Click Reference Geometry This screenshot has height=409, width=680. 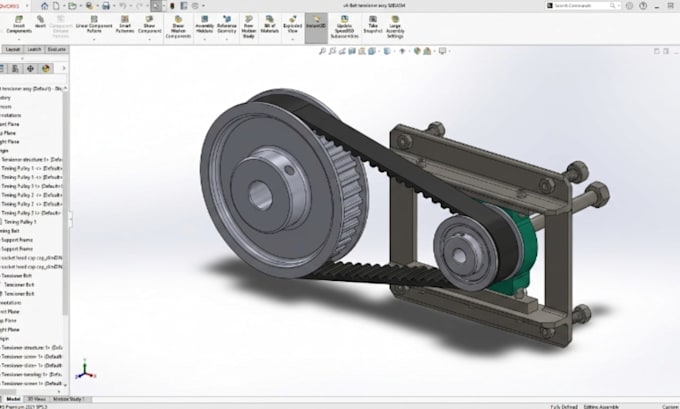pos(227,24)
